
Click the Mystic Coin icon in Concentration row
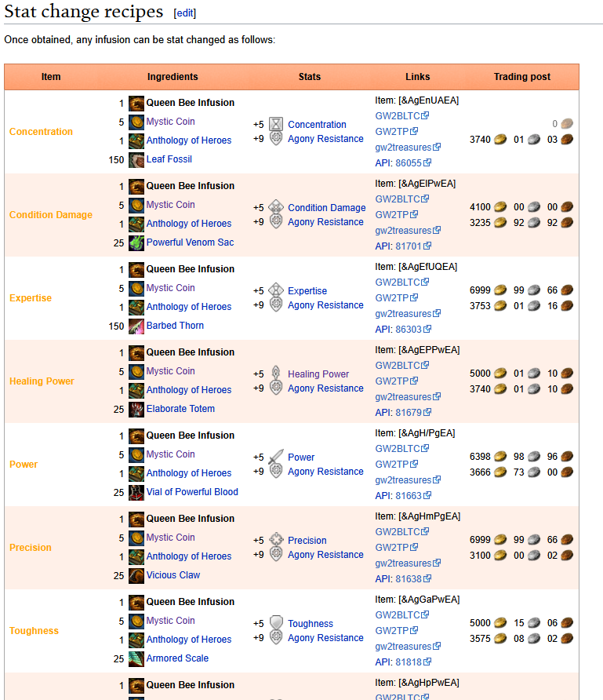136,122
